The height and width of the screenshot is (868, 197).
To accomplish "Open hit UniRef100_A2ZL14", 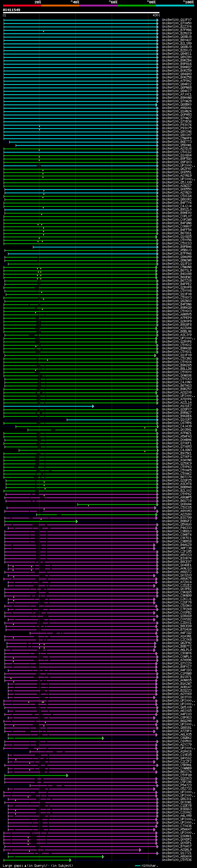I will [x=176, y=403].
